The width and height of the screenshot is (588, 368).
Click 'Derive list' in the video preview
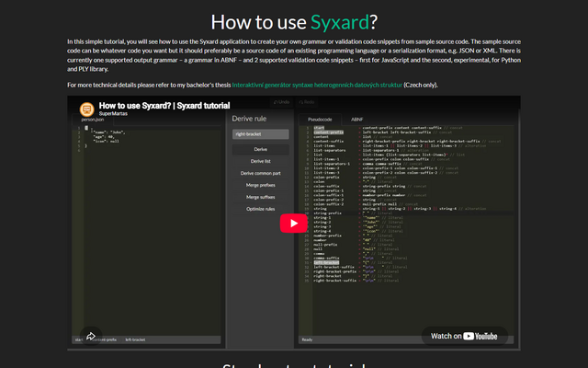(x=261, y=161)
